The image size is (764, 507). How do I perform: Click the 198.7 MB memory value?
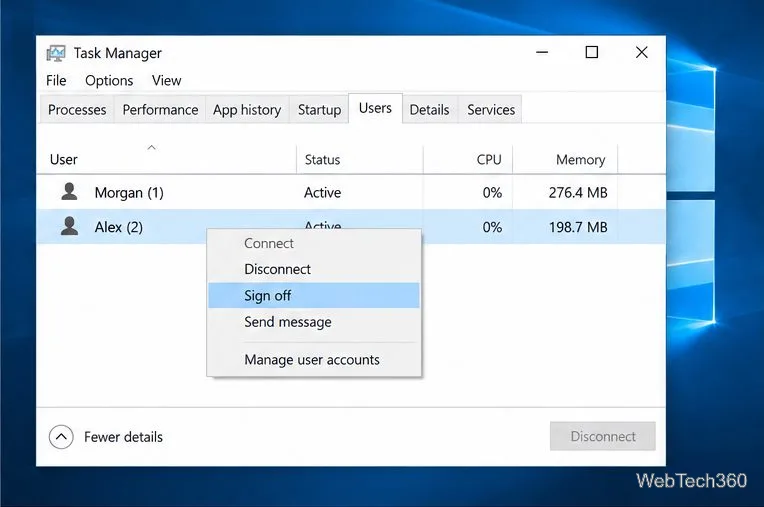tap(578, 227)
